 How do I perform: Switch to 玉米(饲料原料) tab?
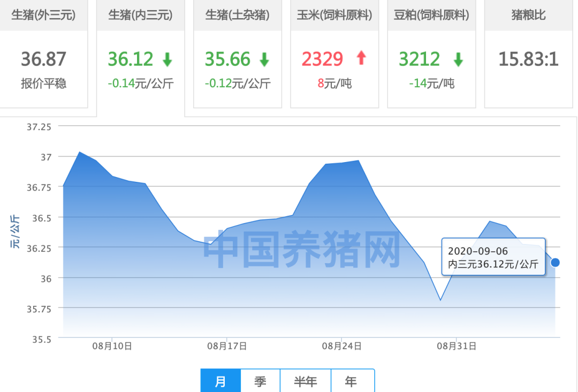click(334, 15)
